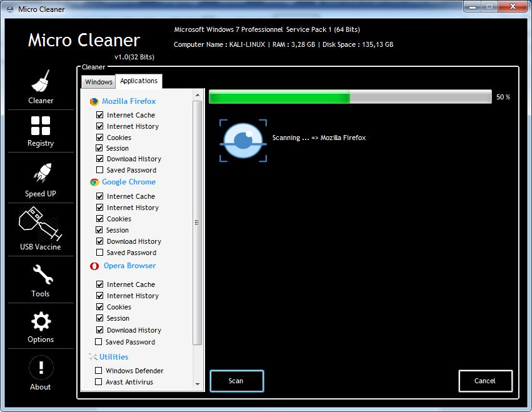Uncheck Chrome Internet History checkbox

[100, 207]
